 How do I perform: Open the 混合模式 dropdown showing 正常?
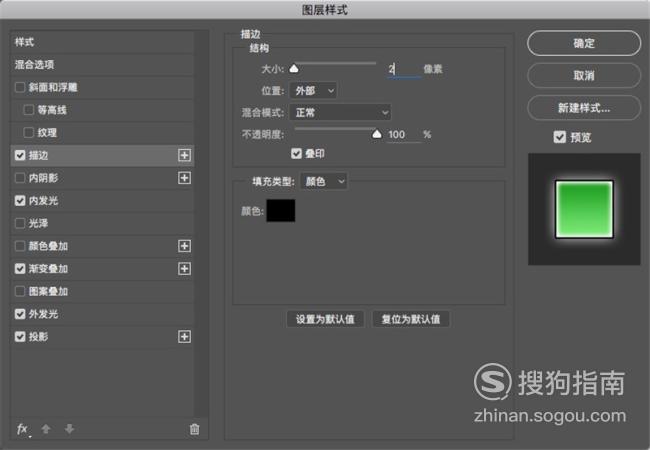[340, 112]
